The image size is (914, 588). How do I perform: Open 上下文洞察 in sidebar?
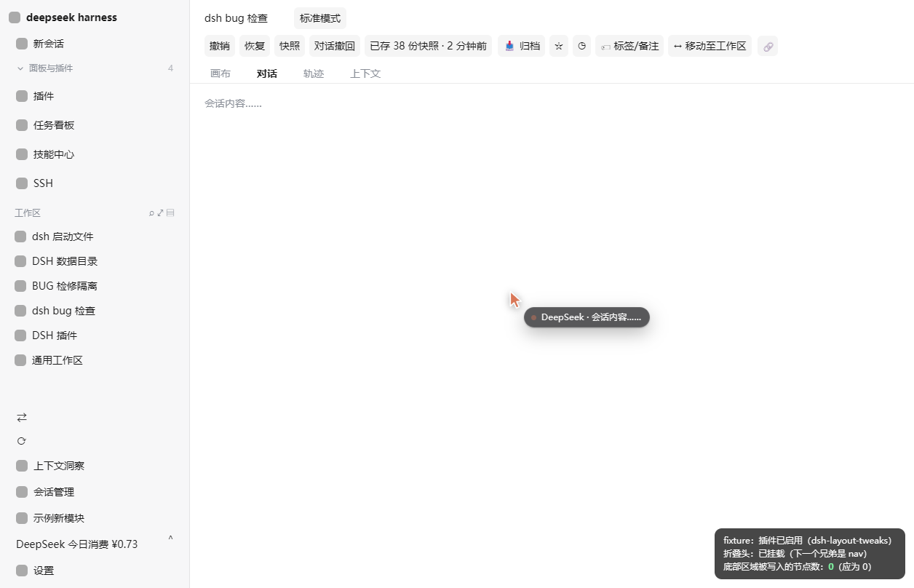coord(95,466)
